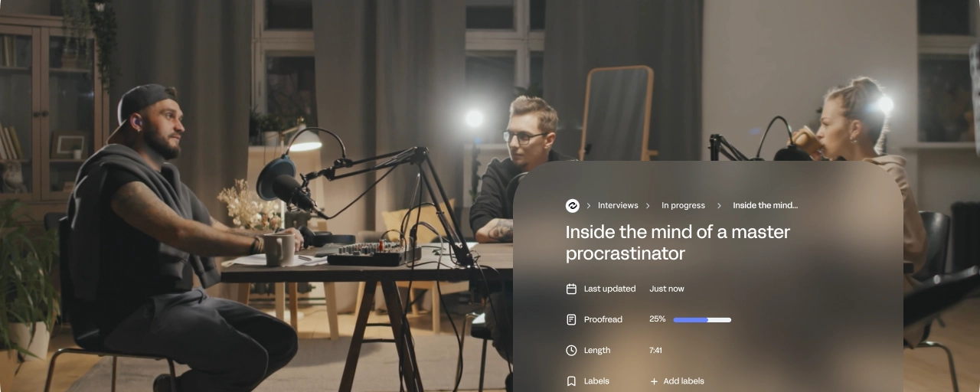Image resolution: width=980 pixels, height=392 pixels.
Task: Click the Proofread progress bar
Action: [x=702, y=320]
